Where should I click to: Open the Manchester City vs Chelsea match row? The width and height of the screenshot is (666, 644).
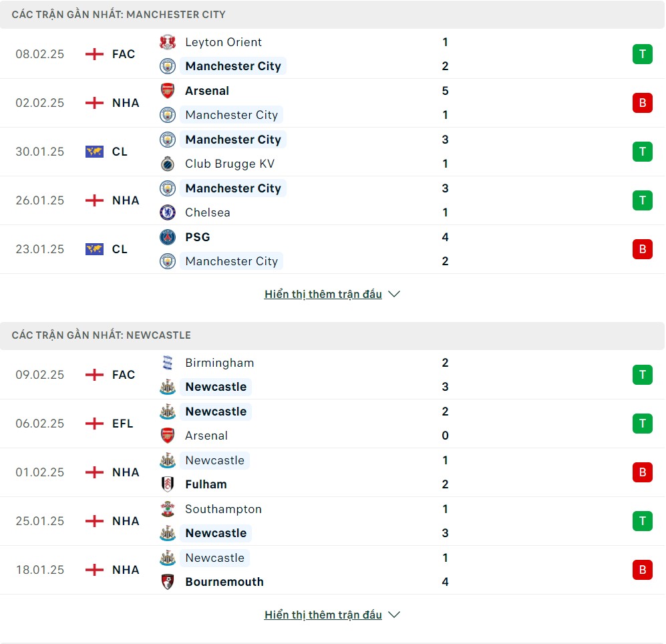coord(332,200)
